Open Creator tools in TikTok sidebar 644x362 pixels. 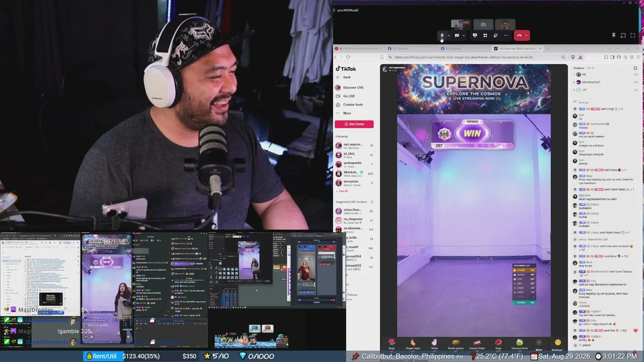point(349,105)
